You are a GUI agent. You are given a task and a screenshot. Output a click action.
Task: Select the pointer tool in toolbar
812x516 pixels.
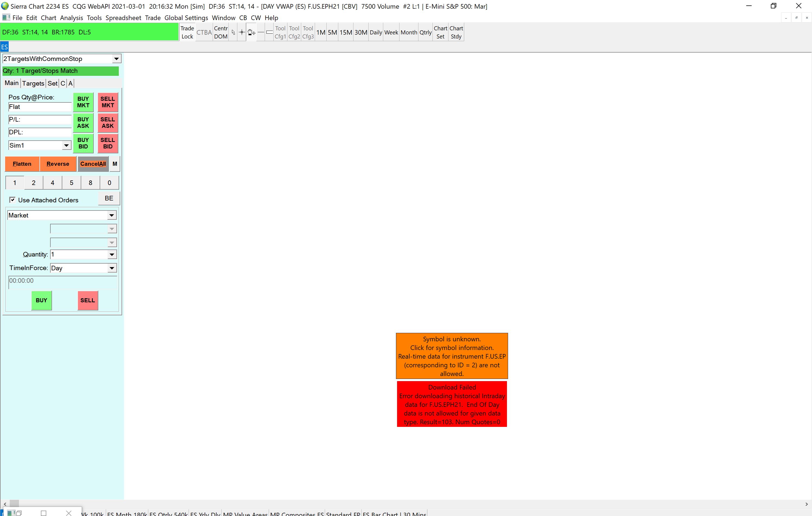tap(233, 33)
